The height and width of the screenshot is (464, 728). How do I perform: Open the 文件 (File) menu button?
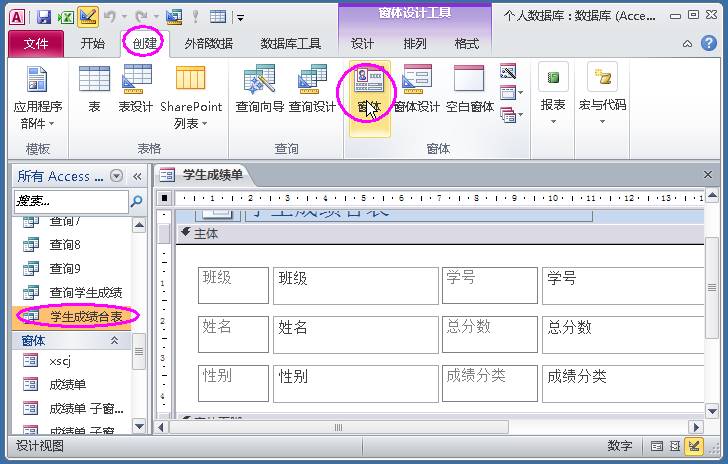pyautogui.click(x=36, y=44)
